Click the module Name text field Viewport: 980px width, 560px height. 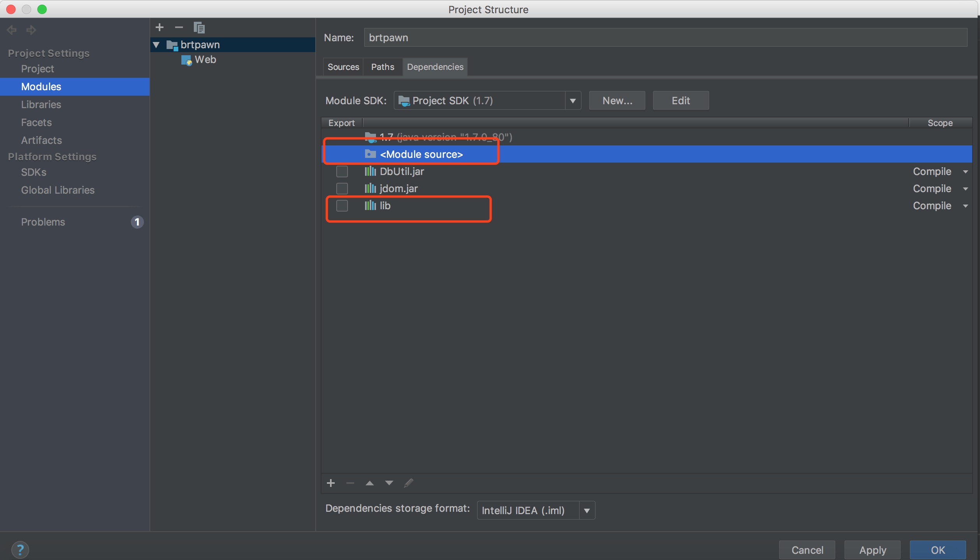click(665, 38)
